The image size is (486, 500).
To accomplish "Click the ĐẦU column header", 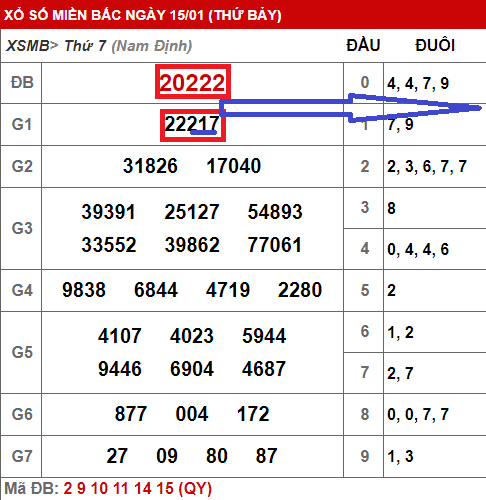I will (x=363, y=45).
